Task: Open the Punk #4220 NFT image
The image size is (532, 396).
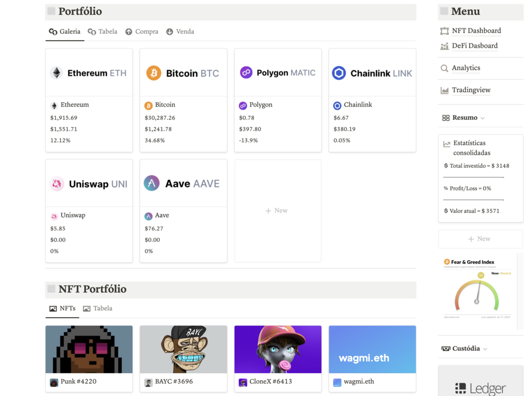Action: click(x=89, y=349)
